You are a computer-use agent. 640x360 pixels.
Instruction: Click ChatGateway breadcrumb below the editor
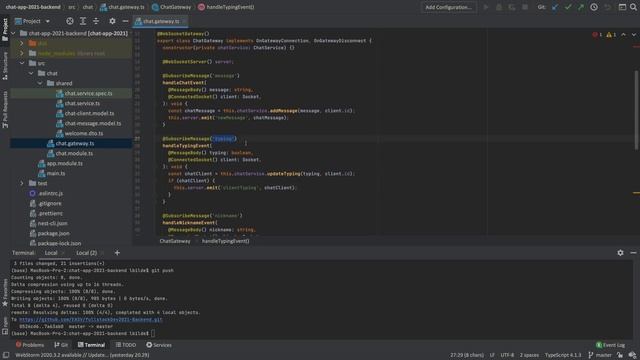pyautogui.click(x=175, y=241)
